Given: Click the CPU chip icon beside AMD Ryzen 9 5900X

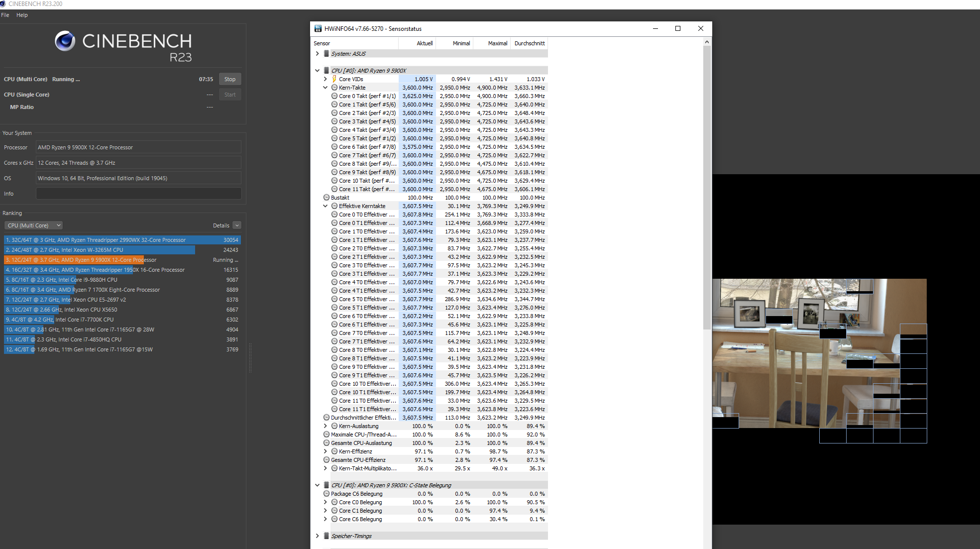Looking at the screenshot, I should pos(327,71).
